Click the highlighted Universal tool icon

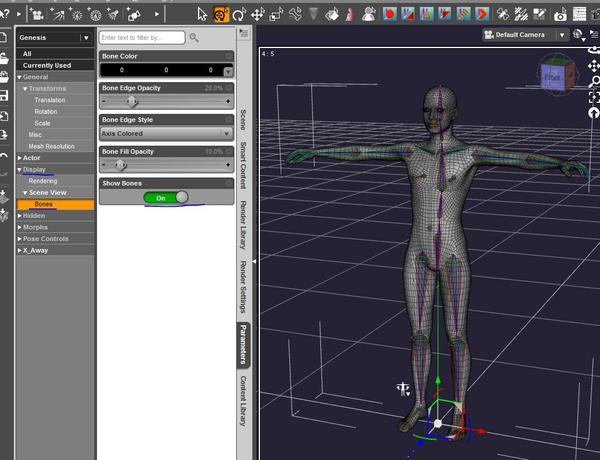coord(221,15)
